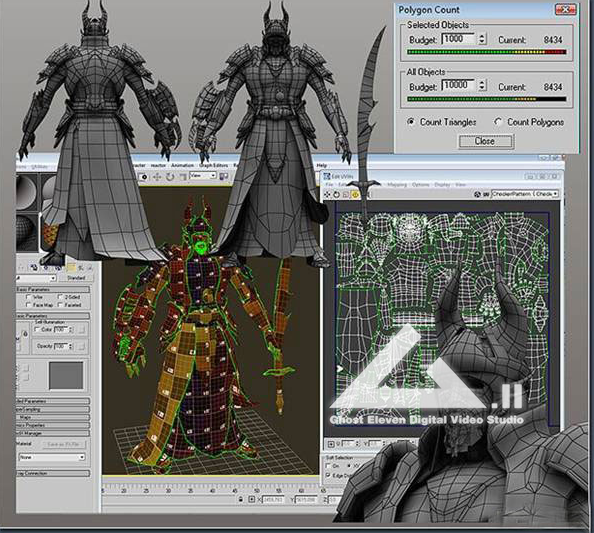Image resolution: width=594 pixels, height=533 pixels.
Task: Click the Opacity value field
Action: [x=61, y=346]
